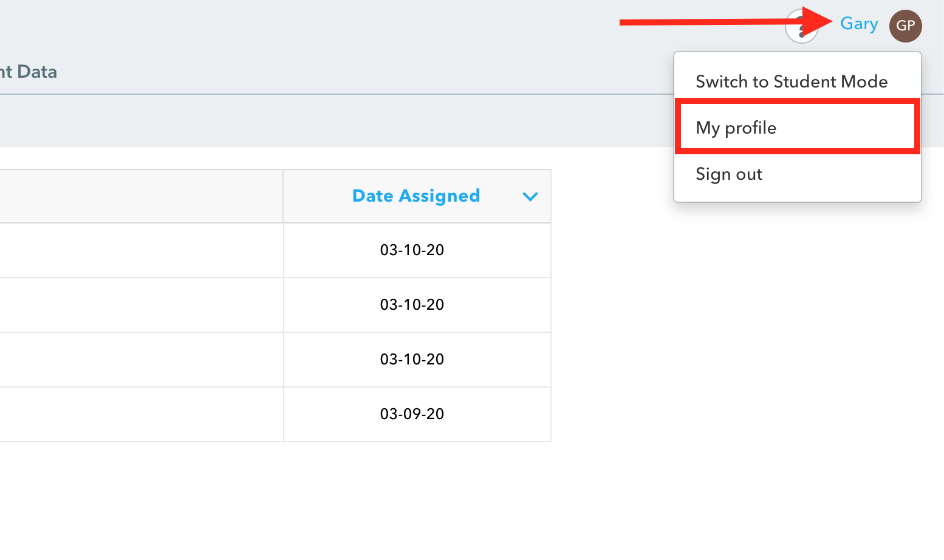Click the GP user avatar circle
944x560 pixels.
point(905,26)
